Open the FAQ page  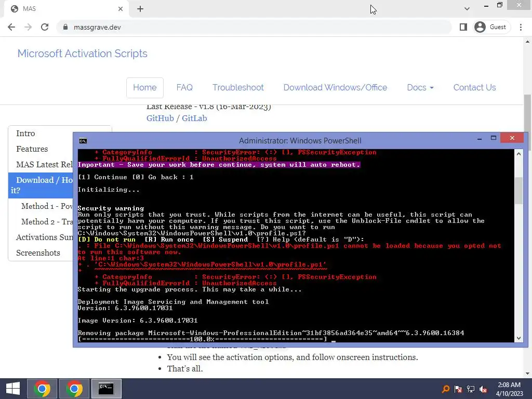pyautogui.click(x=184, y=87)
